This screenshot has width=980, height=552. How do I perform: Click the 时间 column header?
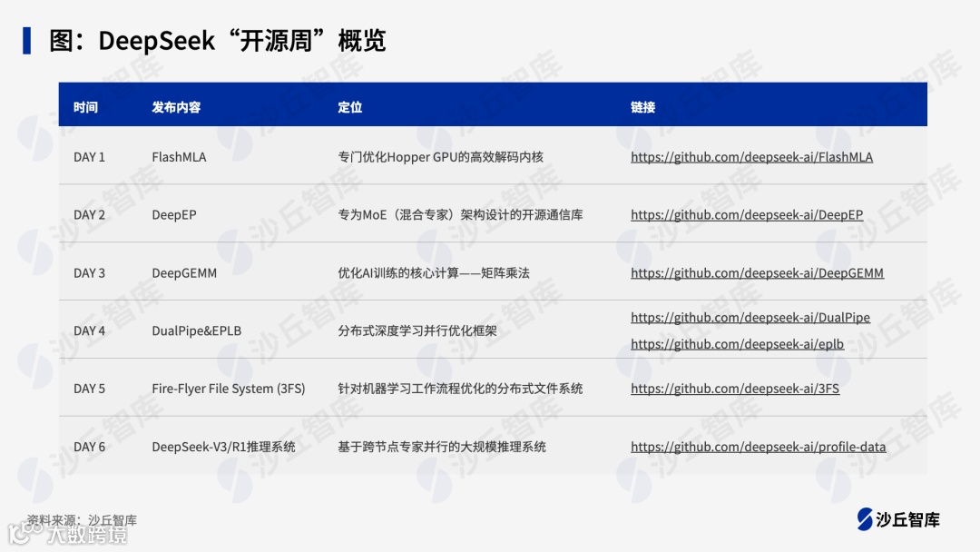[x=85, y=107]
